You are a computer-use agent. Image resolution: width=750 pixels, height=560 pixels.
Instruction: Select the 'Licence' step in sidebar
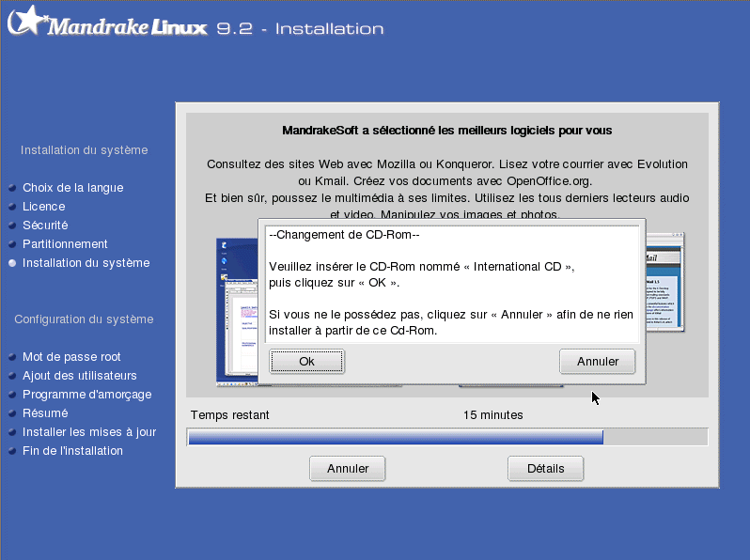(x=43, y=206)
